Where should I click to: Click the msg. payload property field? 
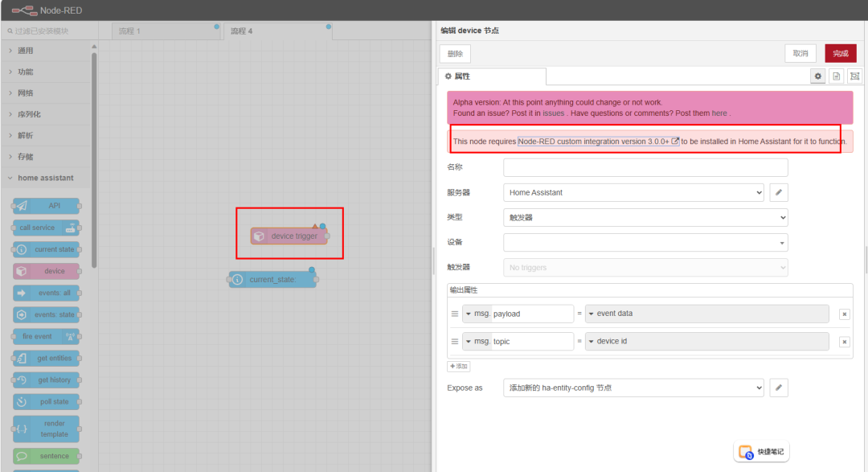pos(532,314)
